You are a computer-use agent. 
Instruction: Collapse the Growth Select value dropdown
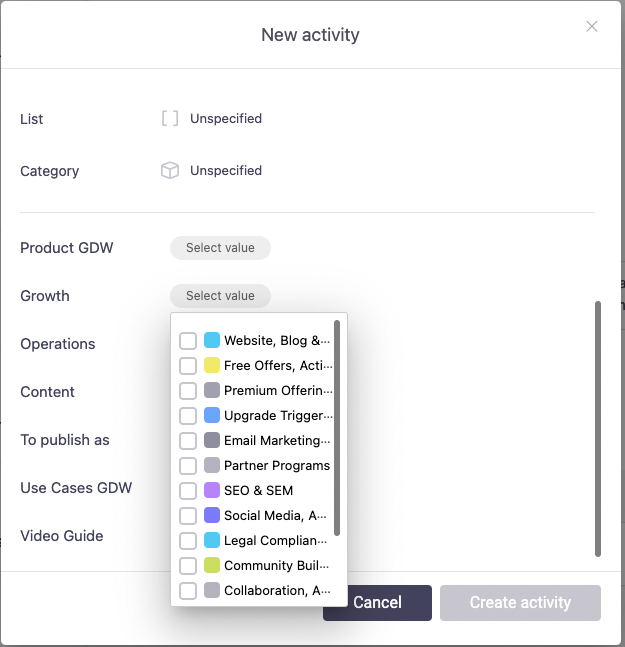(x=220, y=296)
